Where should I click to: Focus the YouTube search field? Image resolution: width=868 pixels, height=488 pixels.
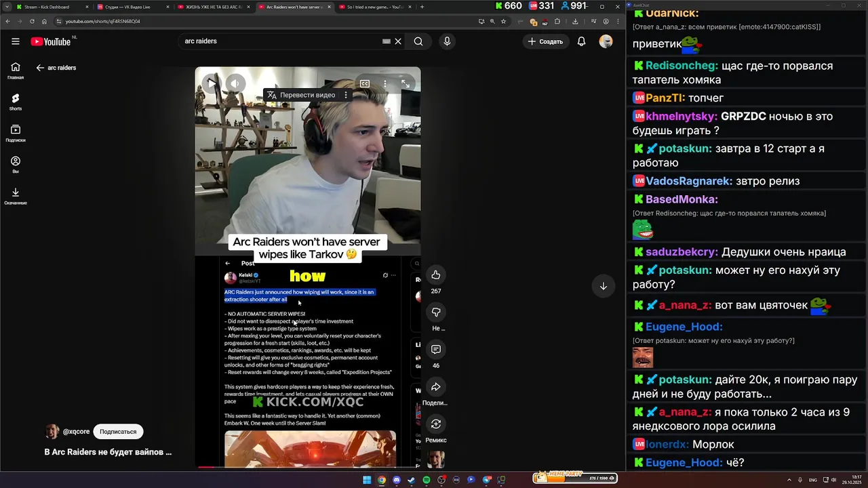click(281, 41)
